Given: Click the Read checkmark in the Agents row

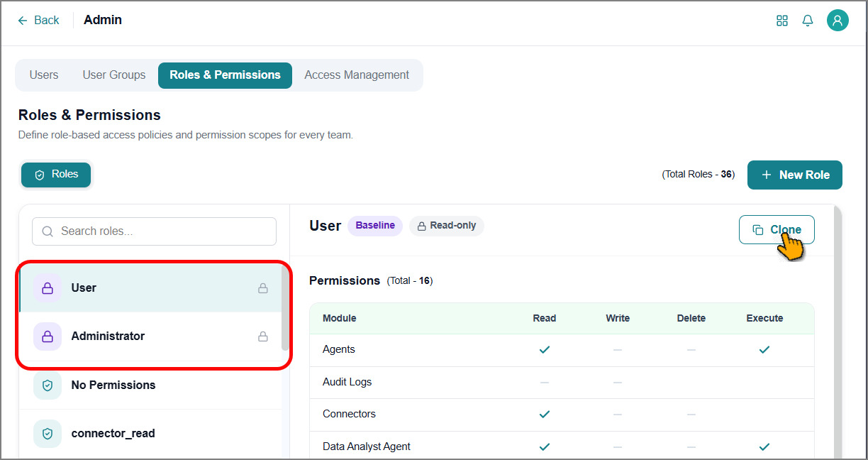Looking at the screenshot, I should pyautogui.click(x=545, y=350).
